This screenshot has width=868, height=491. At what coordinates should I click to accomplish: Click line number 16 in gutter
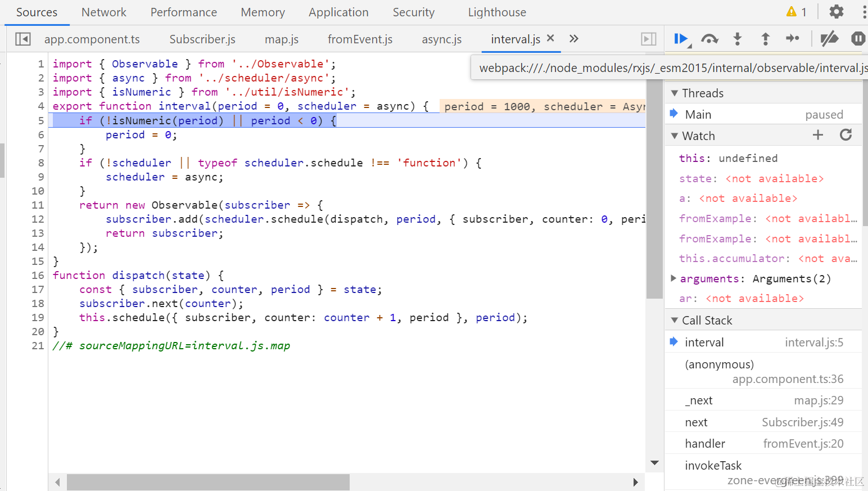tap(37, 275)
